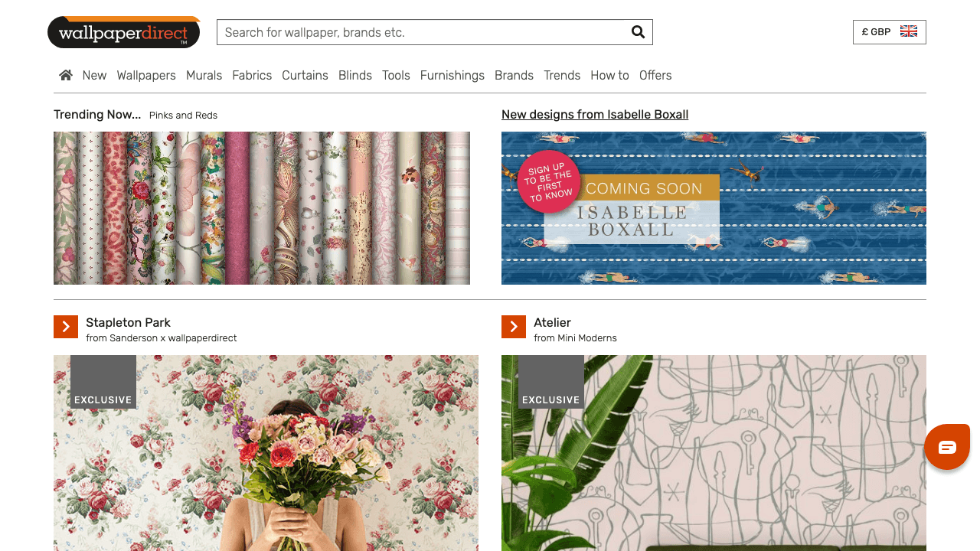Click the orange arrow beside Atelier
This screenshot has width=980, height=551.
click(514, 327)
